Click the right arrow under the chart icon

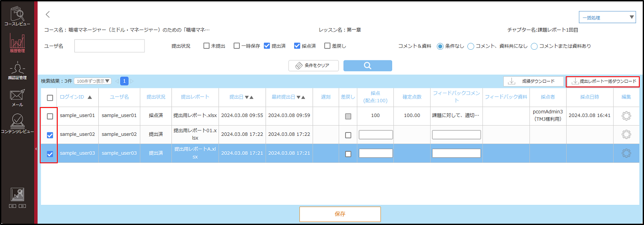click(22, 206)
